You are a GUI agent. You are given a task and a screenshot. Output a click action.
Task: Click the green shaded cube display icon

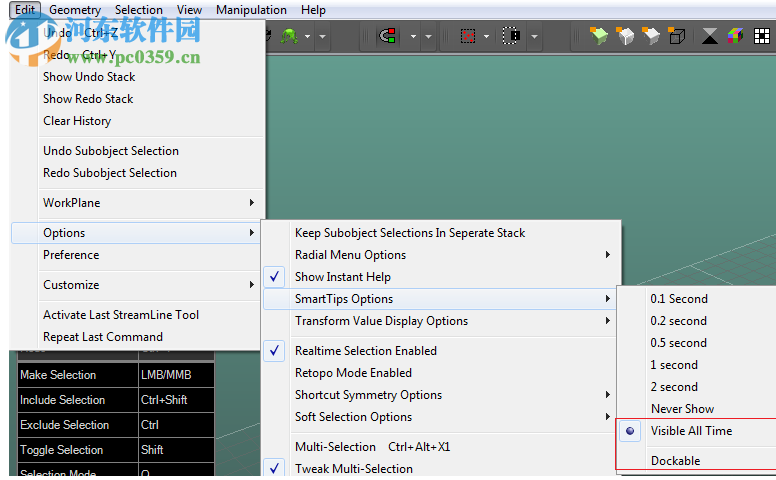tap(599, 36)
